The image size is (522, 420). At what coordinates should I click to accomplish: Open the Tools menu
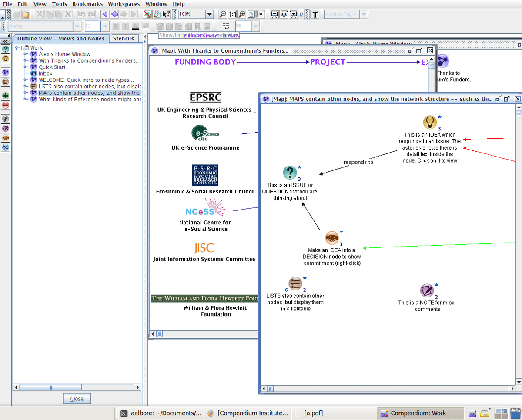pos(60,4)
